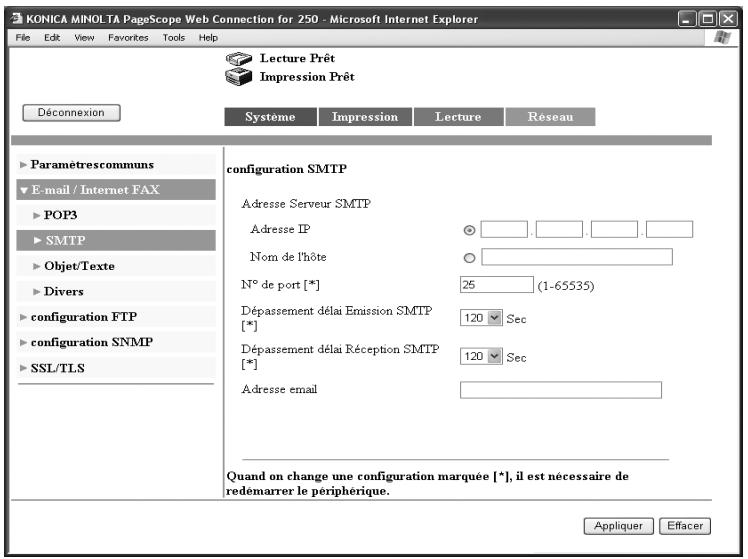This screenshot has height=559, width=748.
Task: Collapse the E-mail / Internet FAX section
Action: coord(116,190)
